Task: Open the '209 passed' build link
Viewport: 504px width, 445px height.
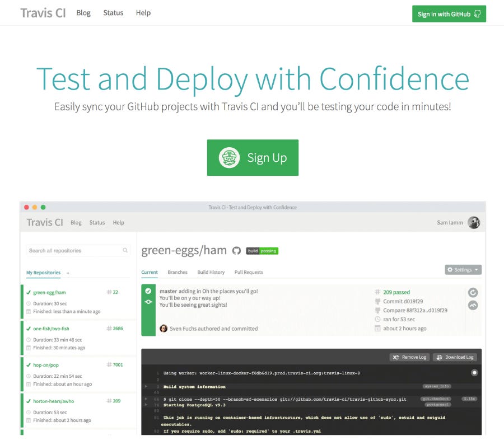Action: (395, 292)
